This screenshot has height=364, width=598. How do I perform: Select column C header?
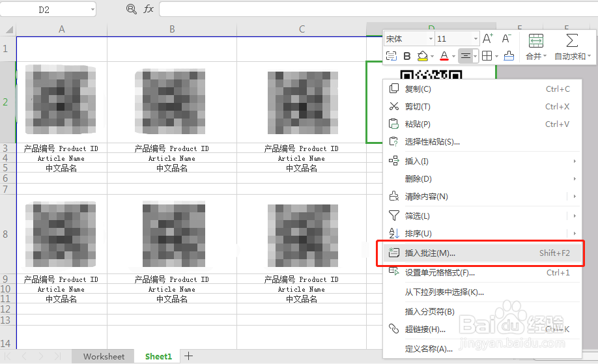point(302,29)
